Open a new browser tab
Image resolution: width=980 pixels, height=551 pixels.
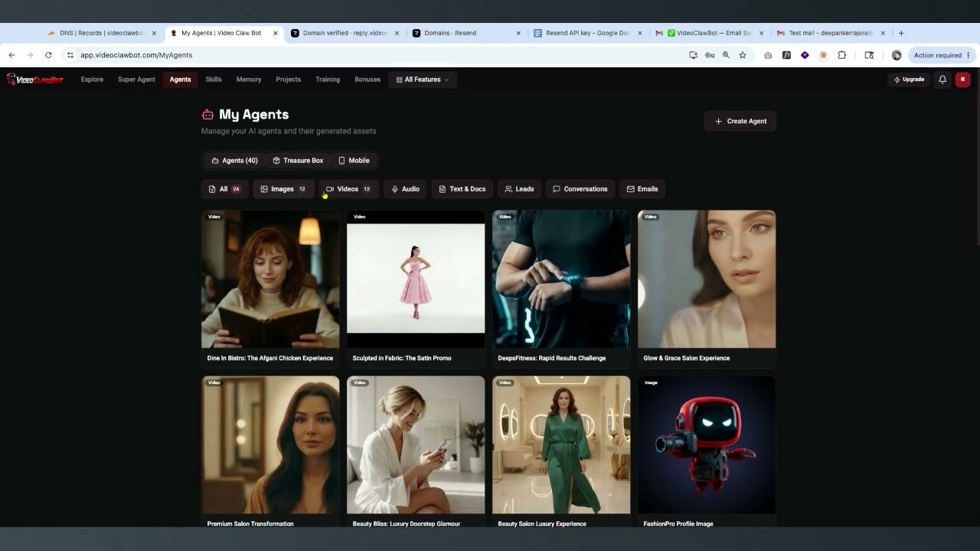pyautogui.click(x=901, y=33)
